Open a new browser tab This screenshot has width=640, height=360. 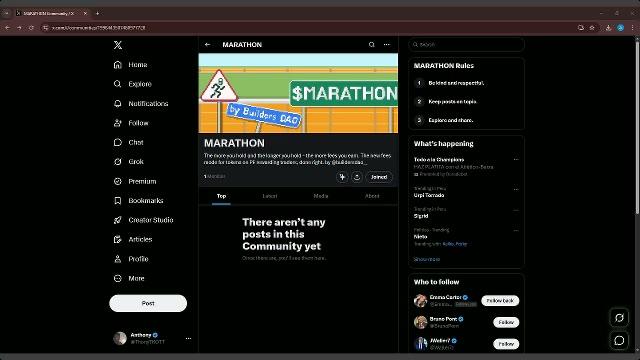point(97,13)
